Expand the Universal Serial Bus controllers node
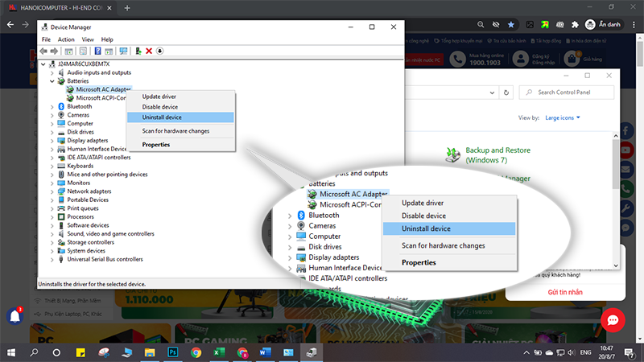Viewport: 644px width, 362px height. point(52,259)
